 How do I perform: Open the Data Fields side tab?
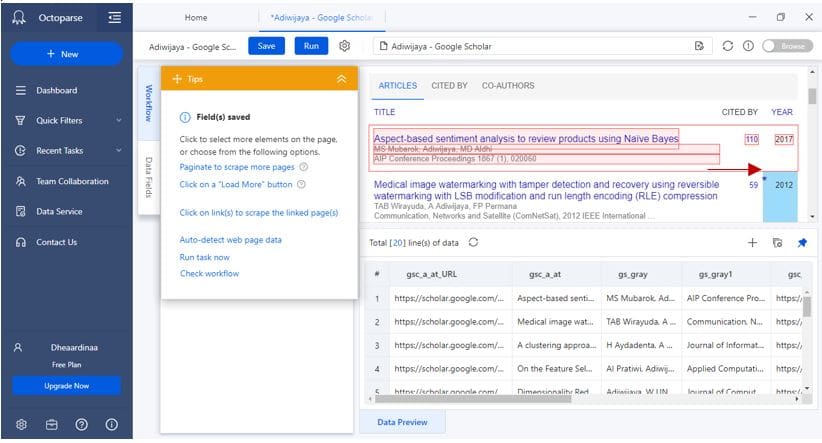coord(149,178)
